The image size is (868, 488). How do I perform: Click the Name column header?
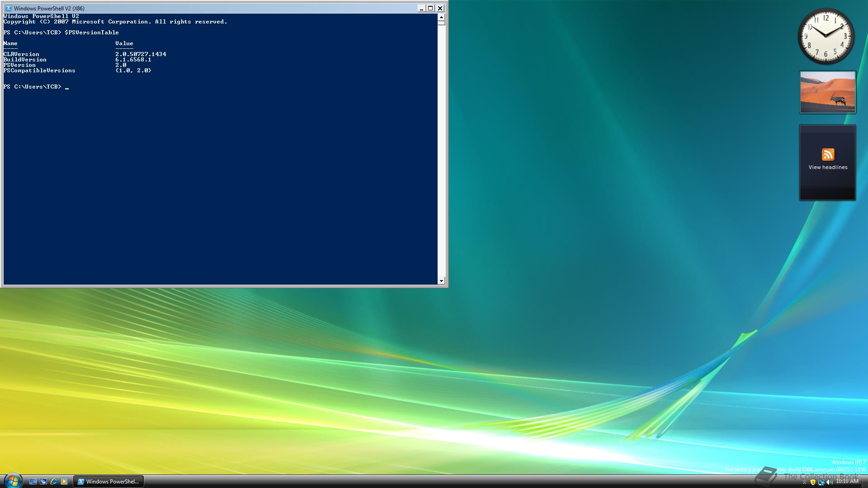click(10, 43)
